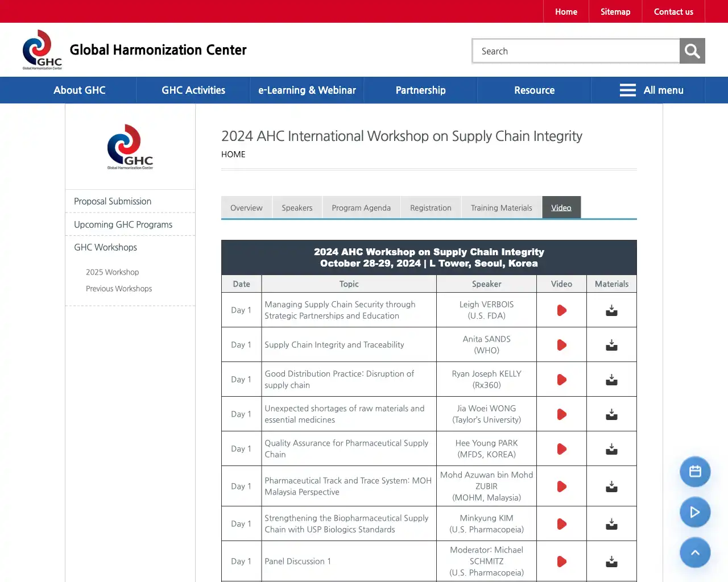Select e-Learning & Webinar from the navigation
The width and height of the screenshot is (728, 582).
click(x=307, y=90)
